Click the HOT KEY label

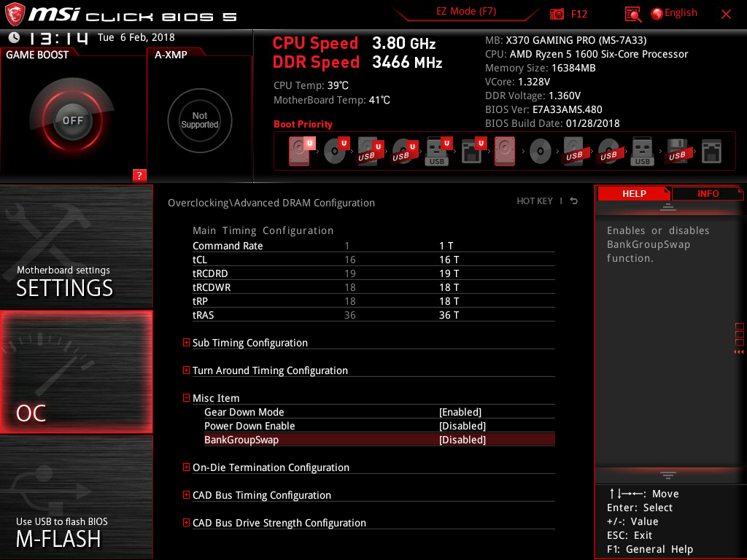point(535,201)
